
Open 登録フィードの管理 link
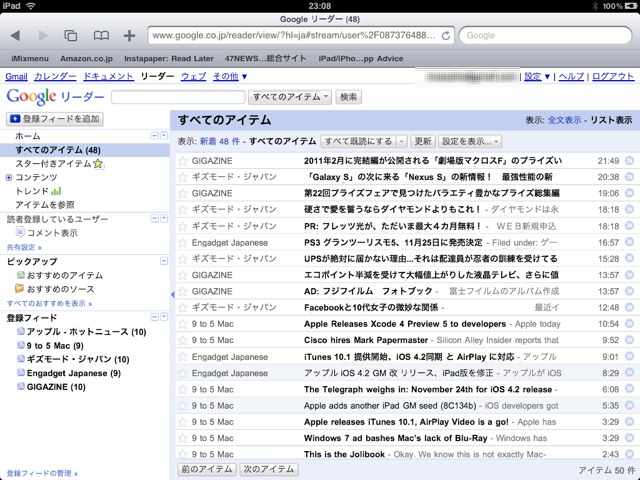pyautogui.click(x=42, y=473)
